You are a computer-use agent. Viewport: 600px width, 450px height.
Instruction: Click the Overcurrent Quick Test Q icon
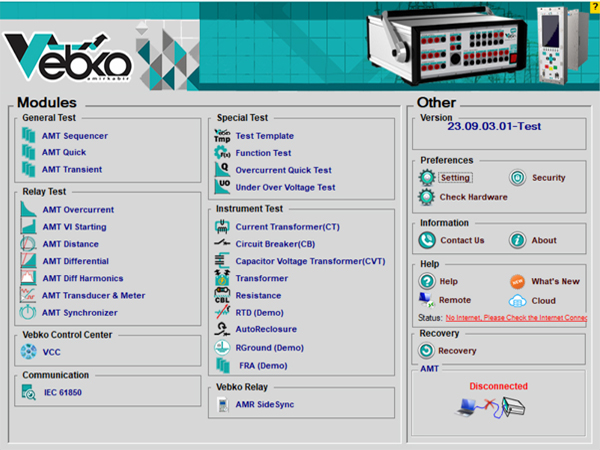pyautogui.click(x=222, y=170)
